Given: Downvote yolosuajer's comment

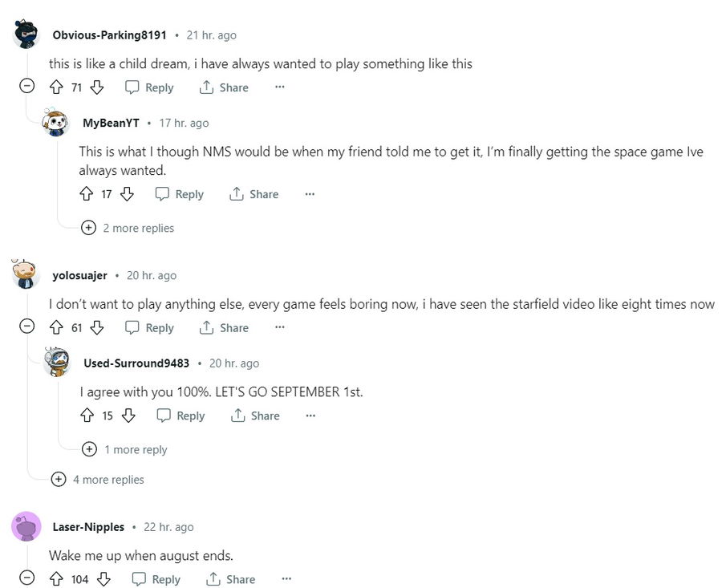Looking at the screenshot, I should 97,327.
